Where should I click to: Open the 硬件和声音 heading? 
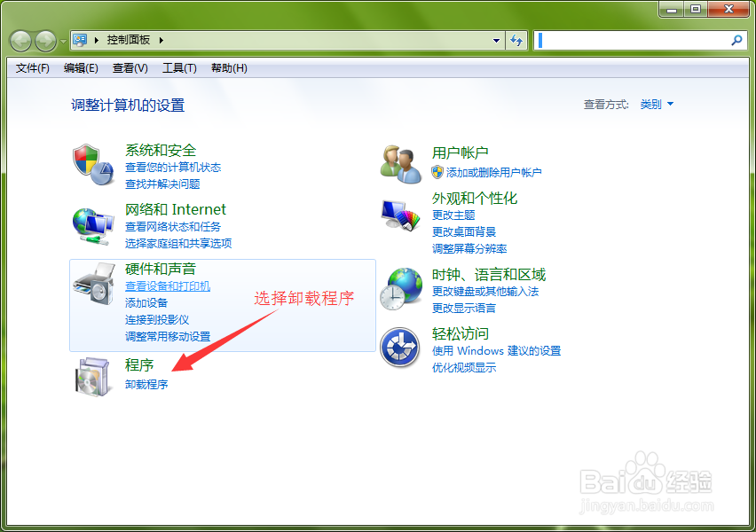point(161,269)
